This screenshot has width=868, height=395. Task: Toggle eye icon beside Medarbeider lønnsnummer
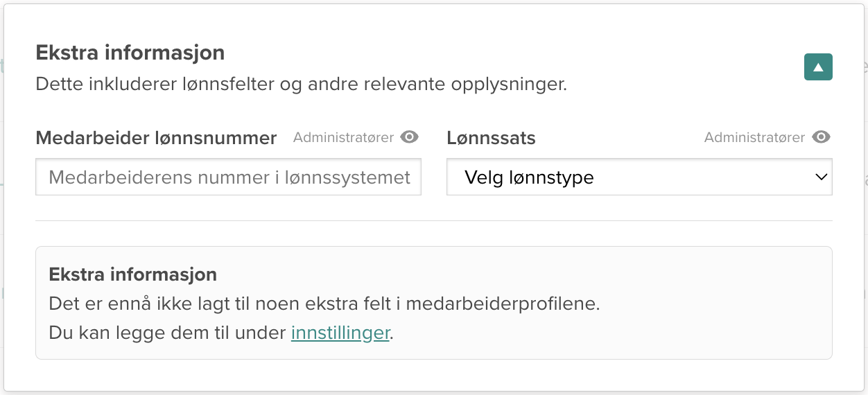(x=410, y=137)
